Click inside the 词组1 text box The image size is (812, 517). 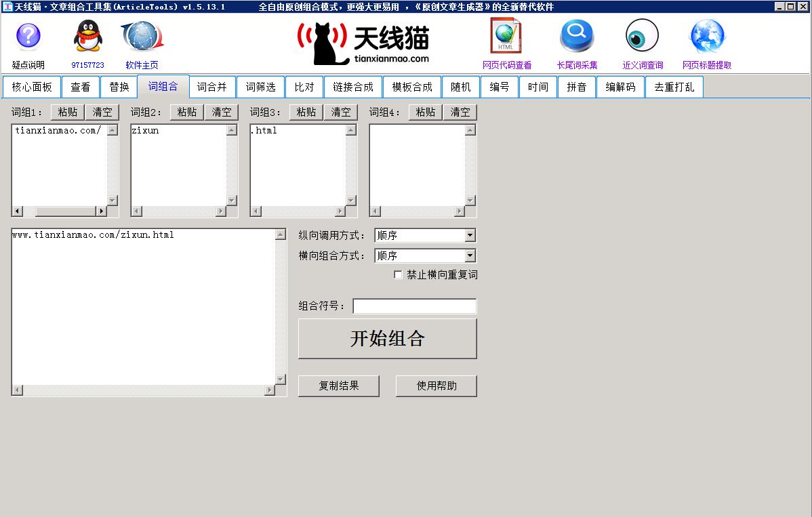click(60, 165)
